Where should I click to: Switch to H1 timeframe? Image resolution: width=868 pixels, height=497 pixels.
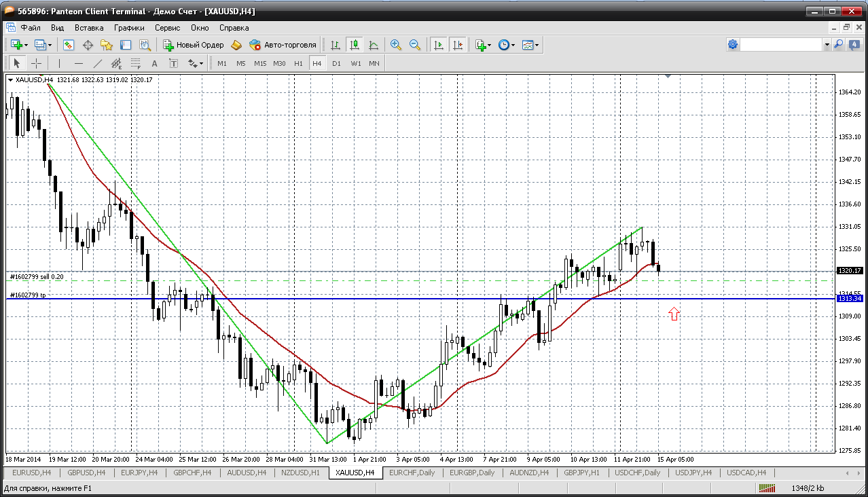point(298,63)
